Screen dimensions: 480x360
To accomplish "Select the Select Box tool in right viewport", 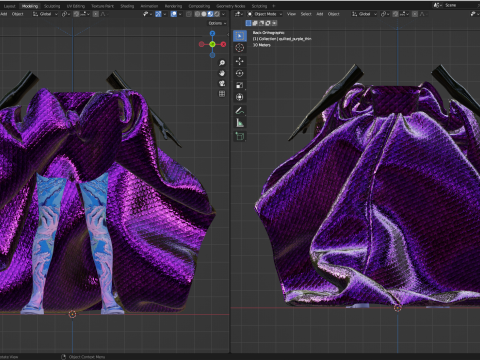I will [x=240, y=35].
